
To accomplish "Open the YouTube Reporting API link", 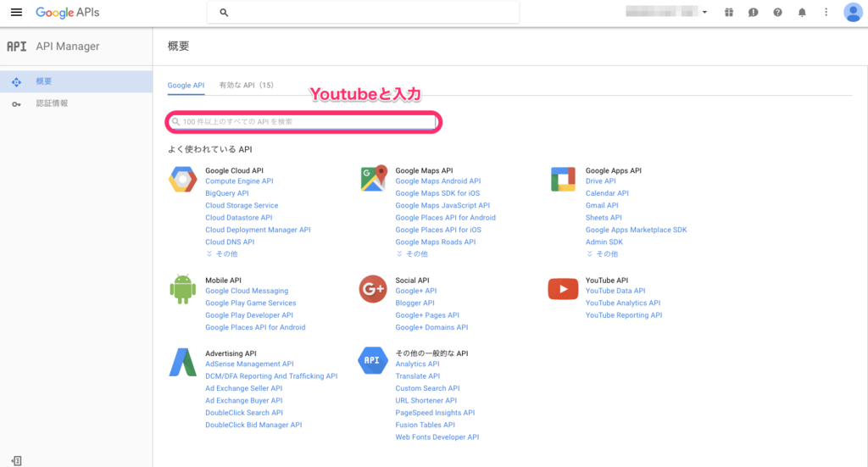I will point(624,314).
